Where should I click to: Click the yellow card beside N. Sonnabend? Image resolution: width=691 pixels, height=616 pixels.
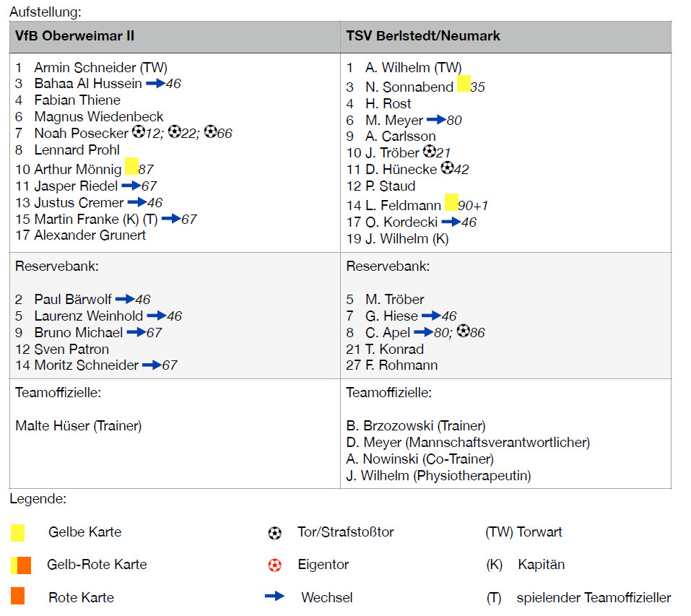coord(464,84)
